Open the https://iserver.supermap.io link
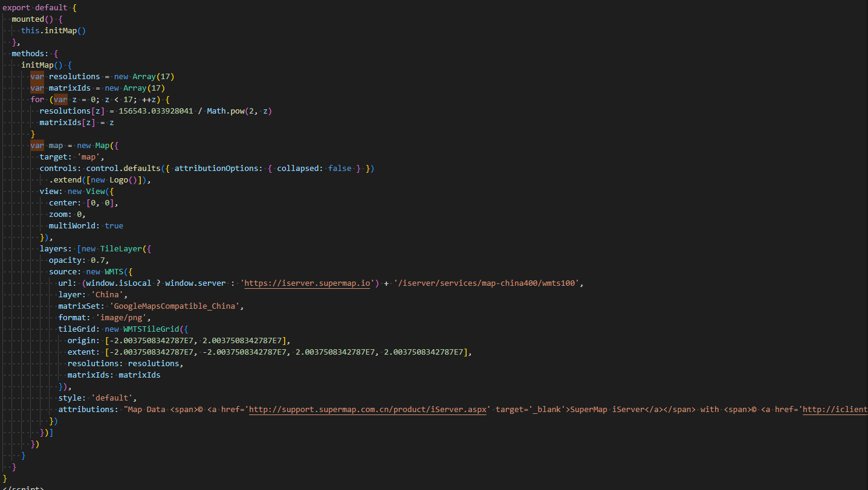The width and height of the screenshot is (868, 490). click(x=306, y=283)
